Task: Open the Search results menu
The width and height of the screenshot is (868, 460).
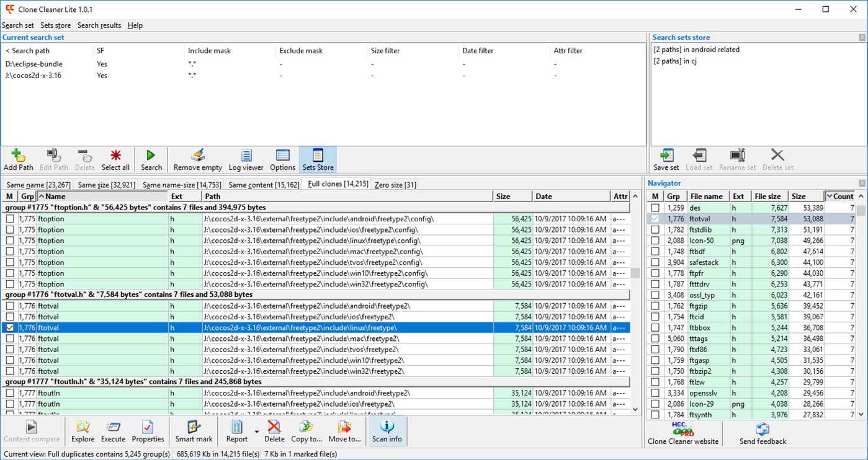Action: 99,25
